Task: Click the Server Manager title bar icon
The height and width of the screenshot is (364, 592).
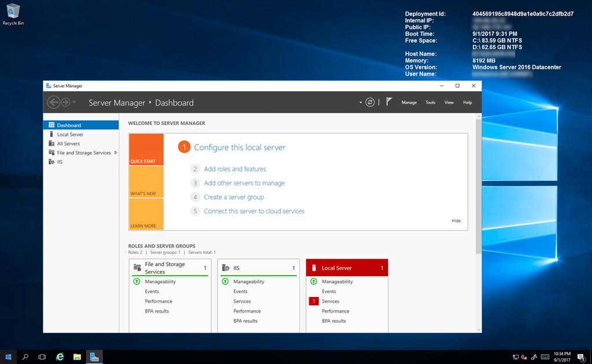Action: (49, 86)
